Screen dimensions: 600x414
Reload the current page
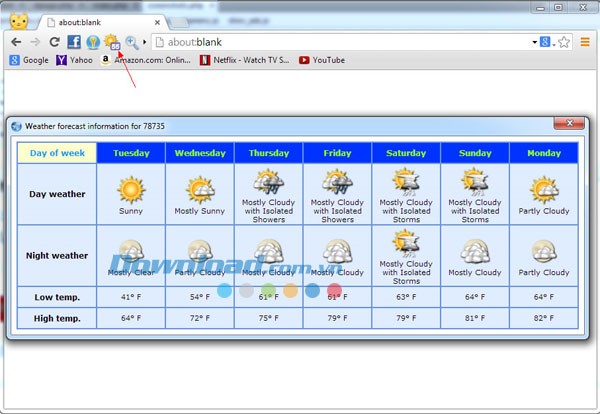pyautogui.click(x=54, y=42)
